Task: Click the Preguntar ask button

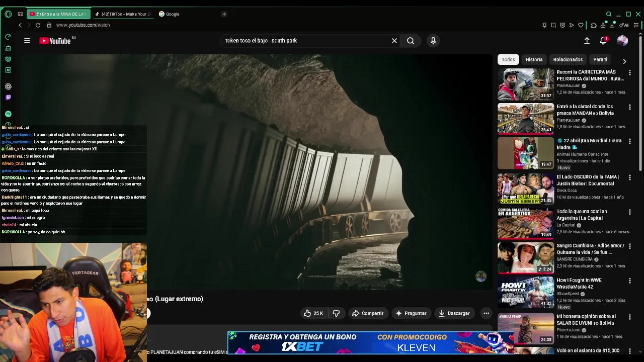Action: [x=411, y=313]
